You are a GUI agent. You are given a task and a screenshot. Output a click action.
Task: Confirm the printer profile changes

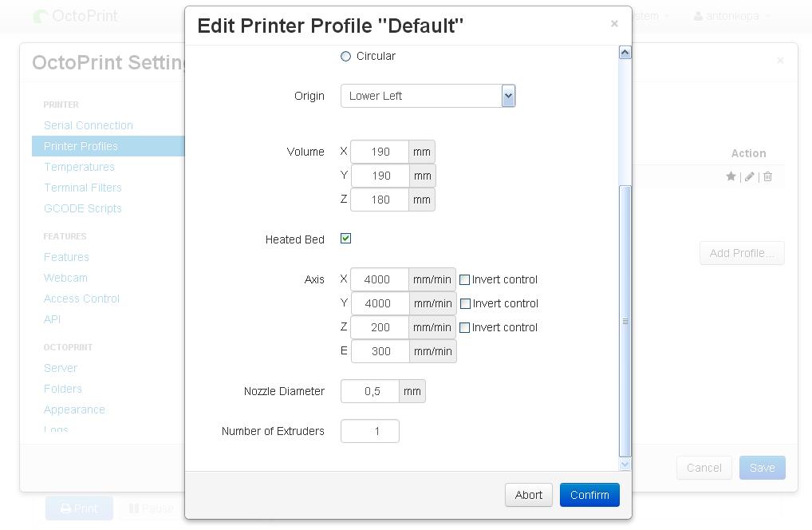[x=589, y=495]
